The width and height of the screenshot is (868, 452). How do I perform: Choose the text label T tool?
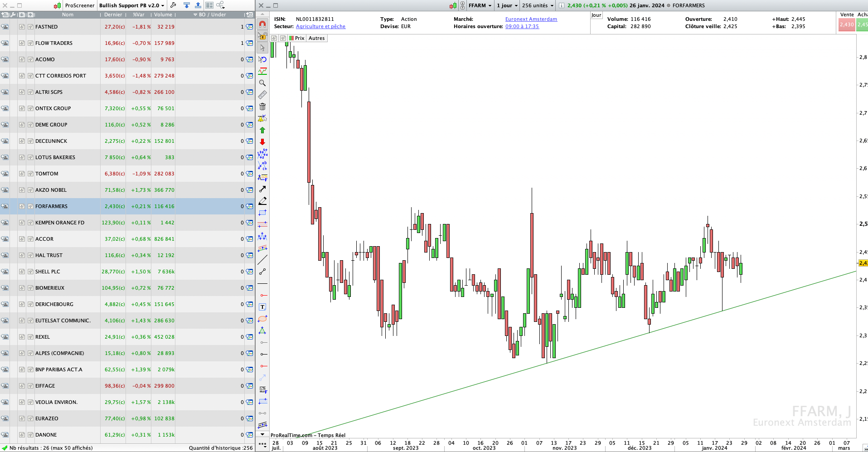(262, 307)
